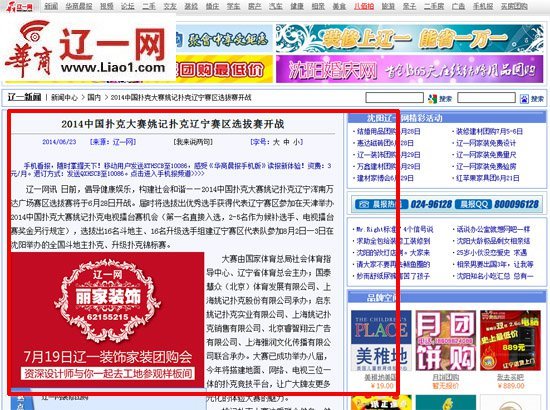The image size is (550, 410).
Task: Open 新闻 in the top navigation
Action: (x=51, y=6)
